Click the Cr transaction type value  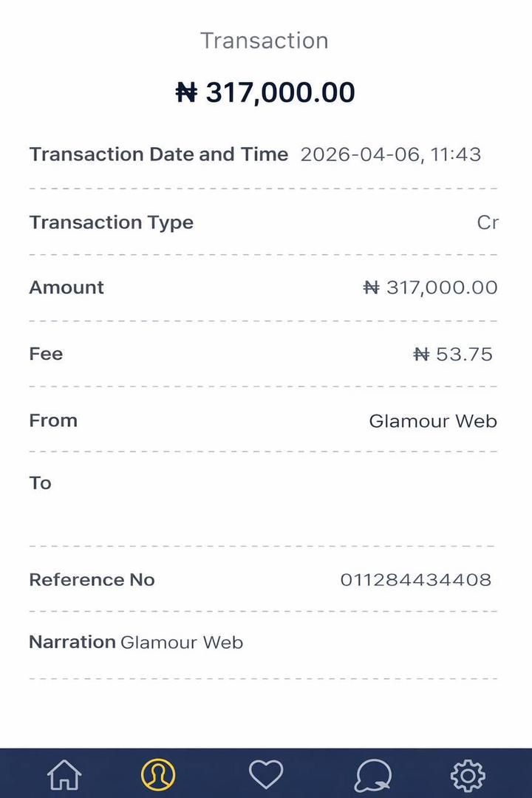click(x=488, y=222)
